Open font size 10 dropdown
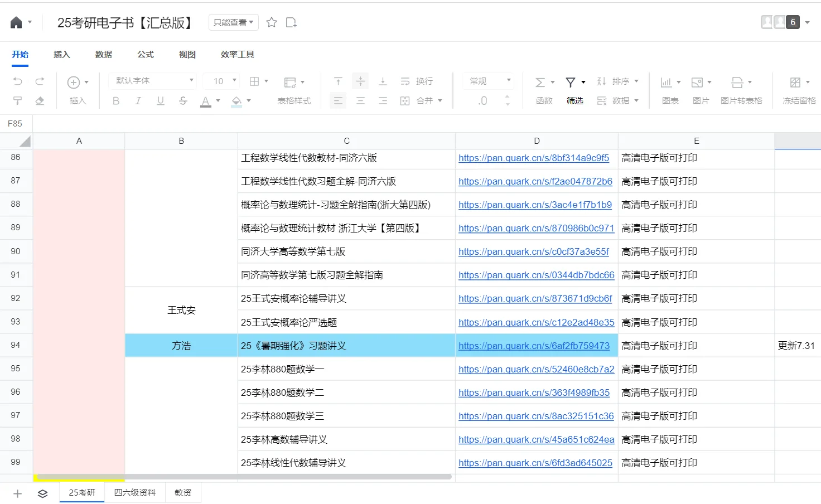The width and height of the screenshot is (821, 504). [x=221, y=81]
